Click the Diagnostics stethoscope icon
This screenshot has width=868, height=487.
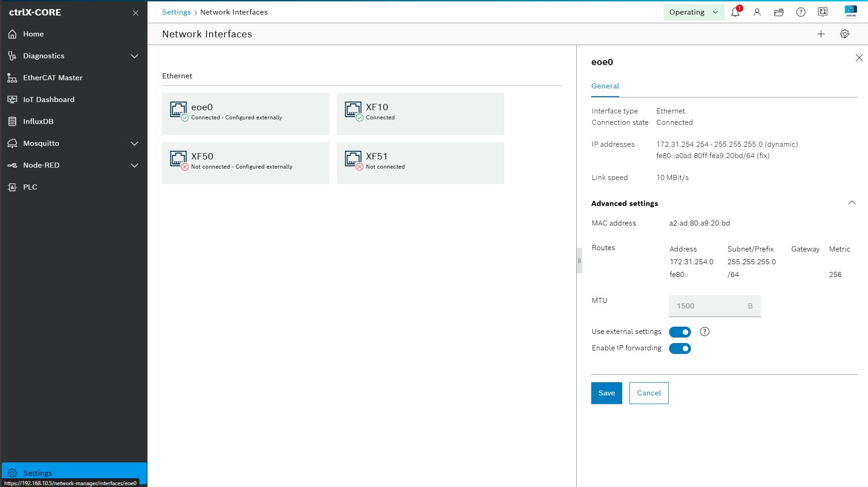12,56
